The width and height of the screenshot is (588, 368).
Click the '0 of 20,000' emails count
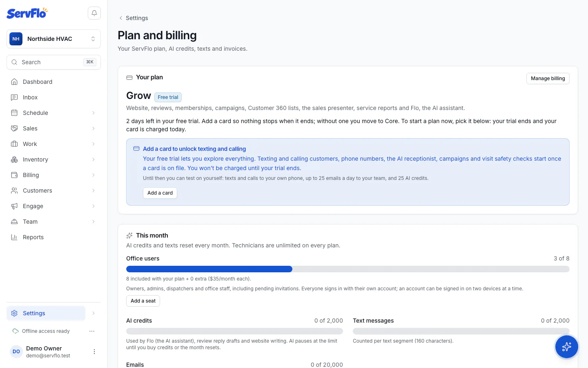tap(327, 365)
